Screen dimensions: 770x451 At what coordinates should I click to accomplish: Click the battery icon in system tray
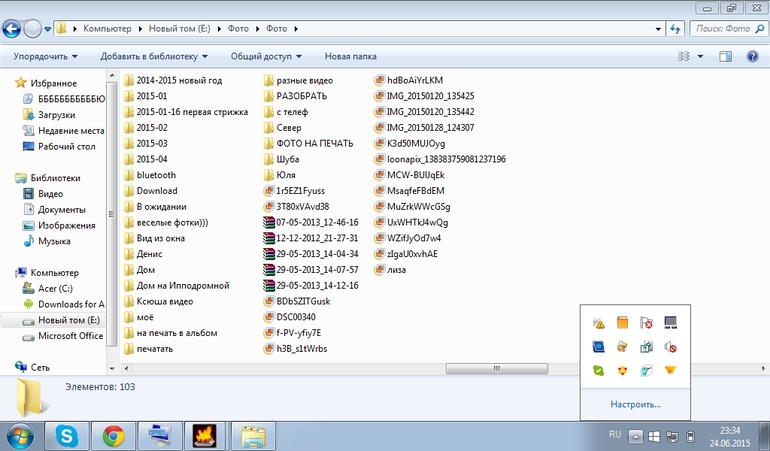click(x=690, y=436)
